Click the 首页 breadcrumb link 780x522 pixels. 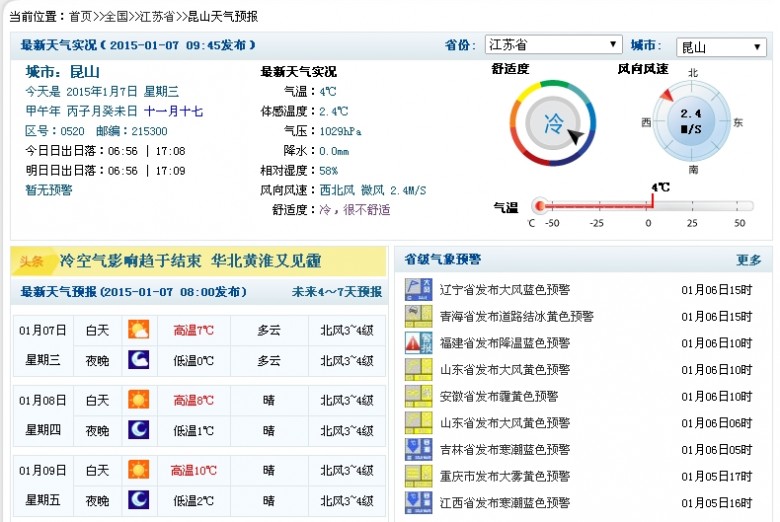pyautogui.click(x=81, y=16)
